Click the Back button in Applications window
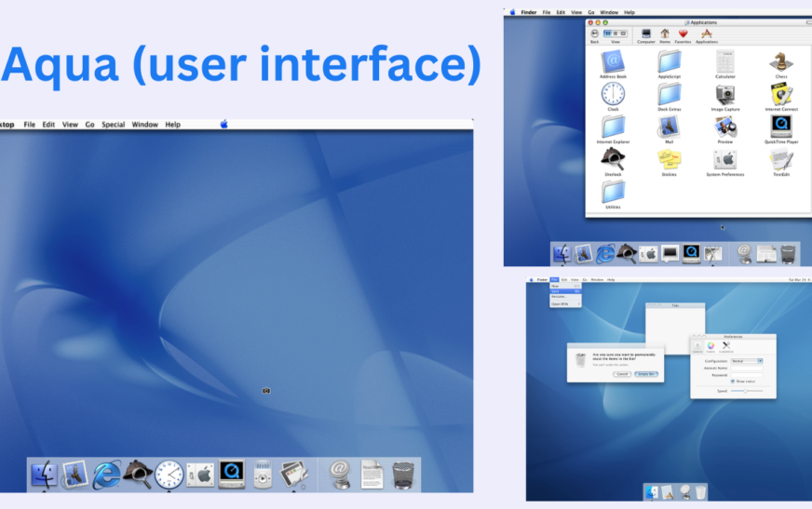 [x=594, y=35]
